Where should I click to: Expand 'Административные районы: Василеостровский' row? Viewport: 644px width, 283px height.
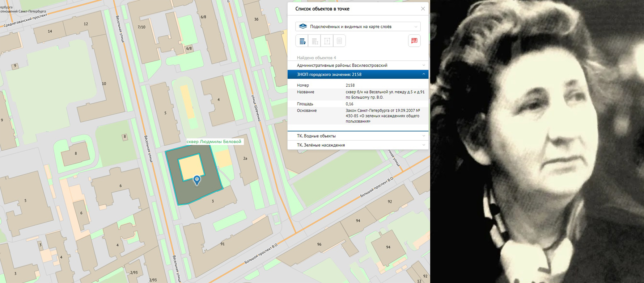pos(358,65)
